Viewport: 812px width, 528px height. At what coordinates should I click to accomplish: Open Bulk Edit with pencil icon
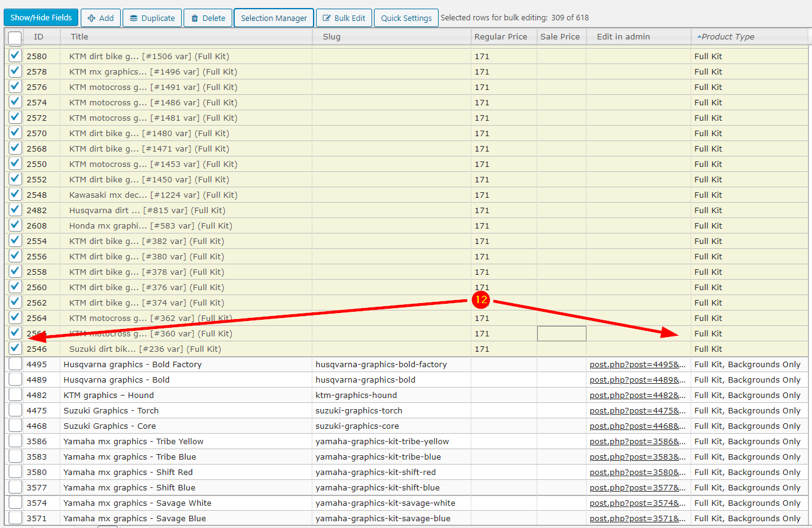(x=344, y=18)
